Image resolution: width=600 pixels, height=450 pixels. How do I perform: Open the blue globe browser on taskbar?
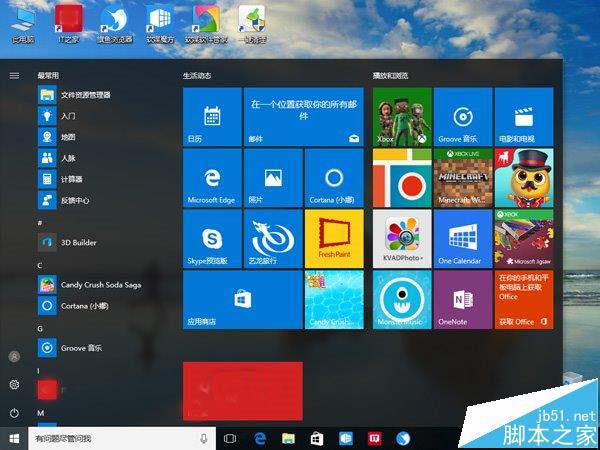coord(403,439)
